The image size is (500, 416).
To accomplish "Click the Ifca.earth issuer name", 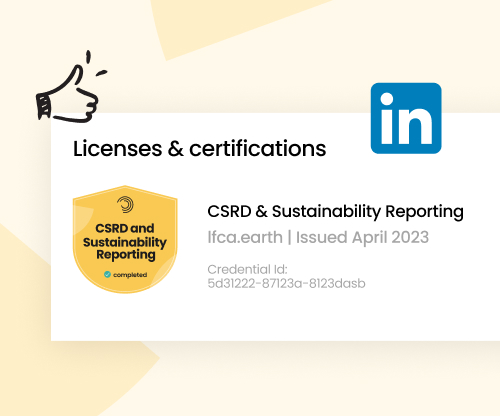I will pos(245,237).
